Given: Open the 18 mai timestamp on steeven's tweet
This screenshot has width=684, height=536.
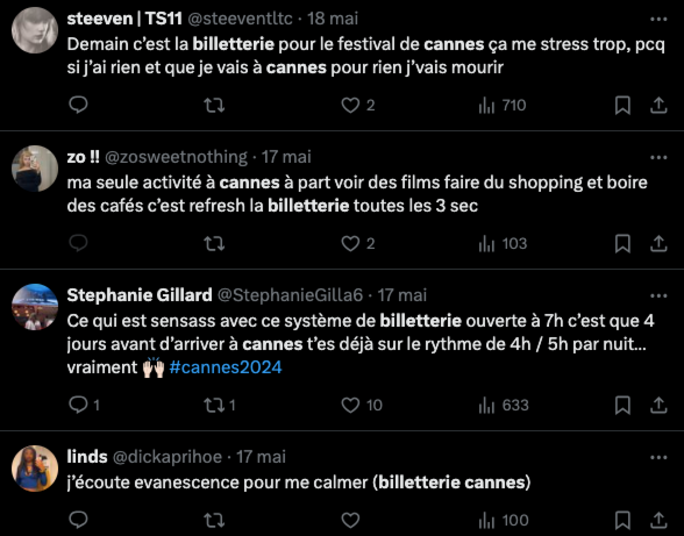Looking at the screenshot, I should [332, 19].
